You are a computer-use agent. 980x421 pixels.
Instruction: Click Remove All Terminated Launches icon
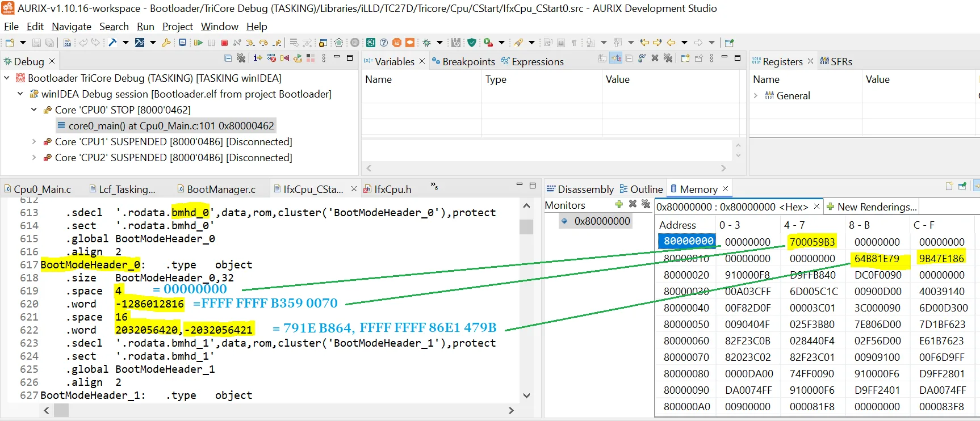(x=241, y=58)
